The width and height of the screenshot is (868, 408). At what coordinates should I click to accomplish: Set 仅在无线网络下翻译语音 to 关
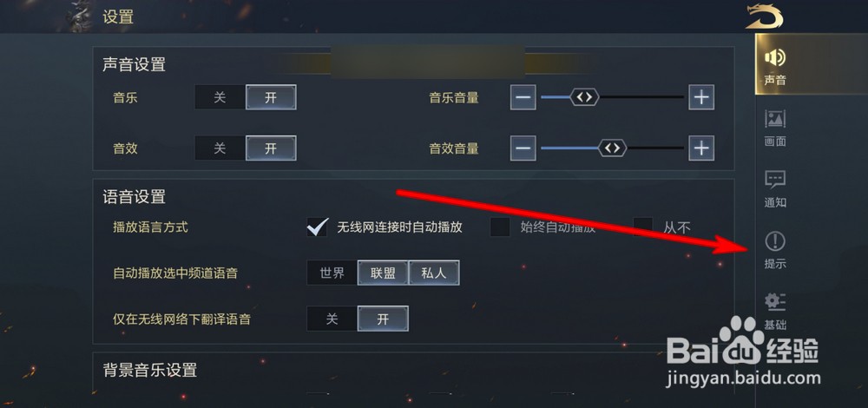[x=332, y=319]
